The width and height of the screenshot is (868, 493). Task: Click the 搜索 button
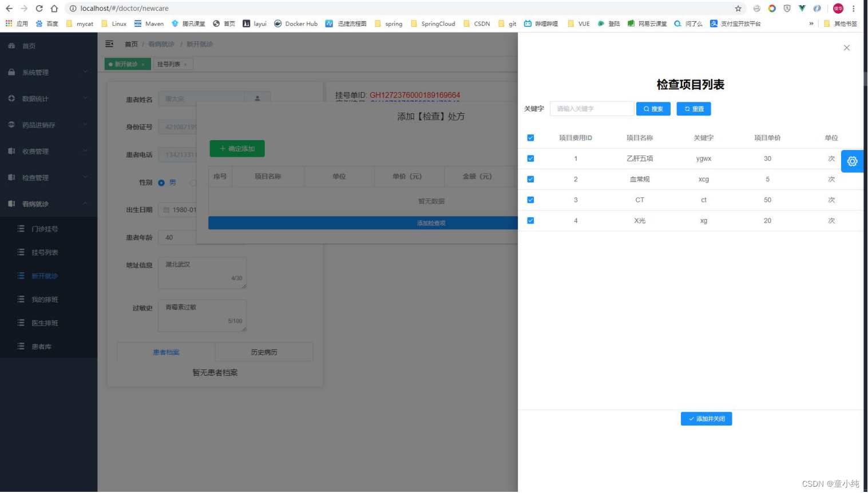[x=653, y=109]
